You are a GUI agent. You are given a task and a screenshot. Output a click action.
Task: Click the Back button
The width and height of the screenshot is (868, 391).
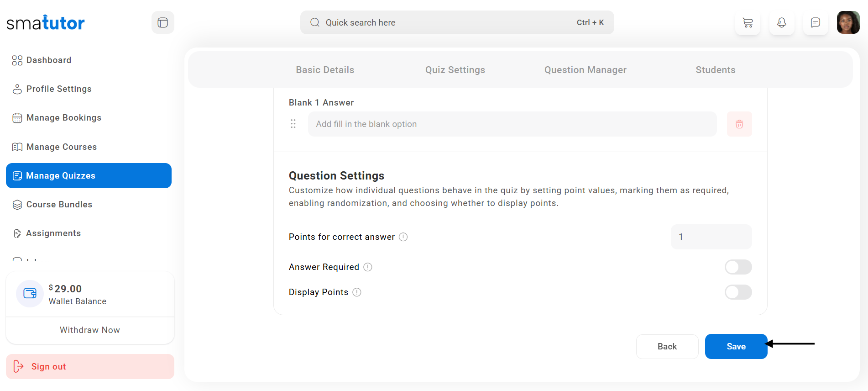click(x=667, y=347)
